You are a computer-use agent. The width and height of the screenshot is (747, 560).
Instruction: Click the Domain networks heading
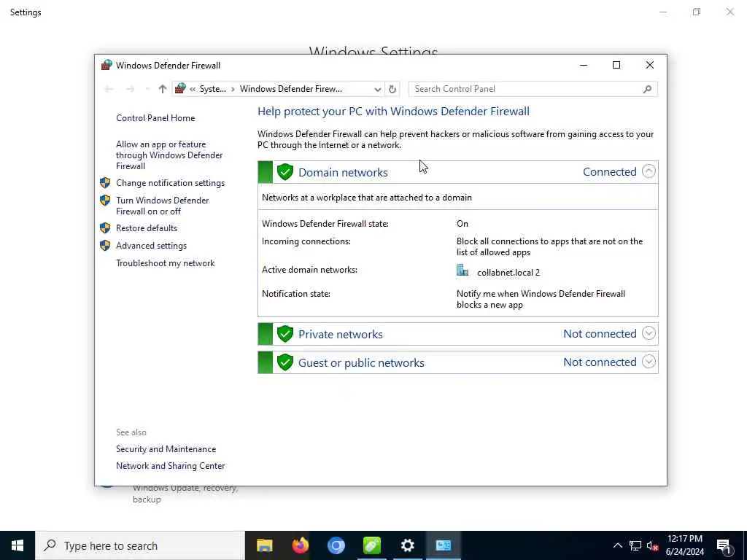click(343, 172)
